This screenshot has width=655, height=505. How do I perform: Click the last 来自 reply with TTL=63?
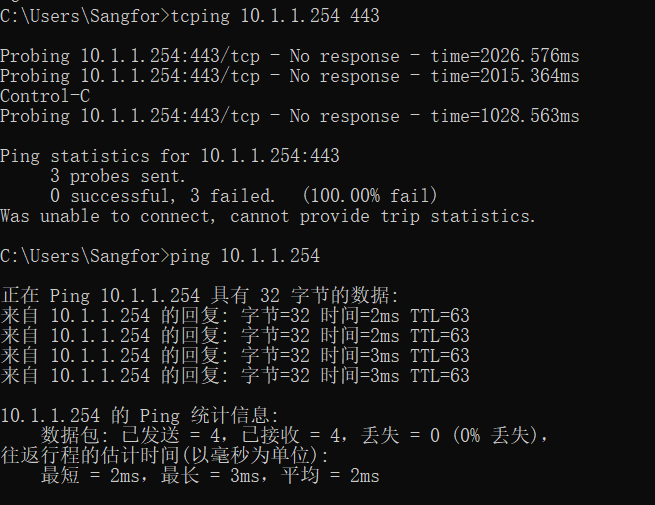(x=235, y=376)
